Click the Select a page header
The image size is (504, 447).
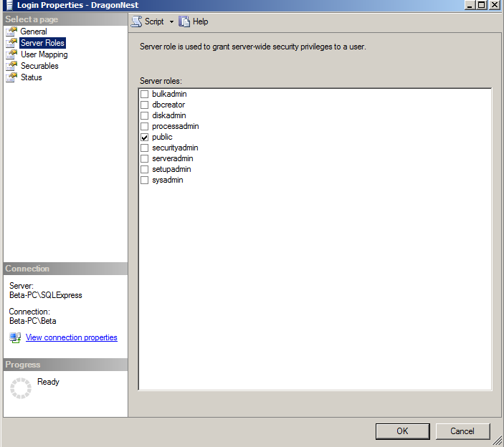point(65,19)
